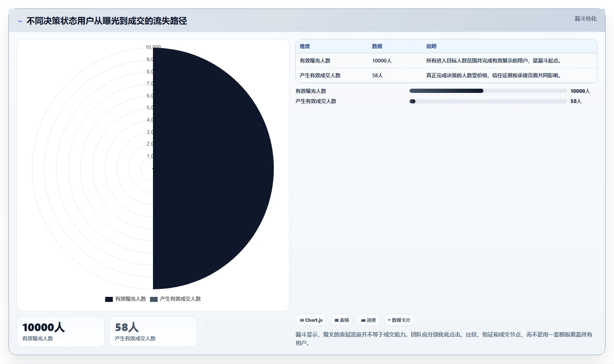Click the 进度 tag chip
The image size is (614, 364).
[x=368, y=320]
